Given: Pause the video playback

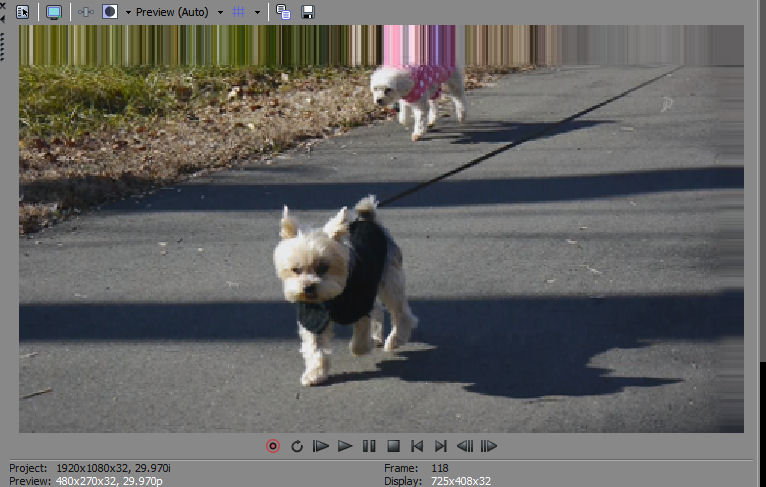Looking at the screenshot, I should (x=369, y=446).
